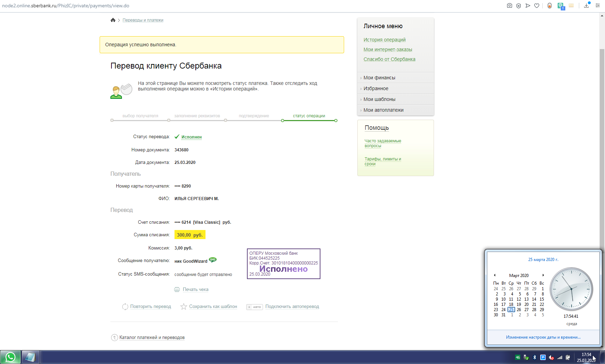Click the recipient name ИЛЬЯ СЕРГЕЕВИЧ М.

(196, 199)
